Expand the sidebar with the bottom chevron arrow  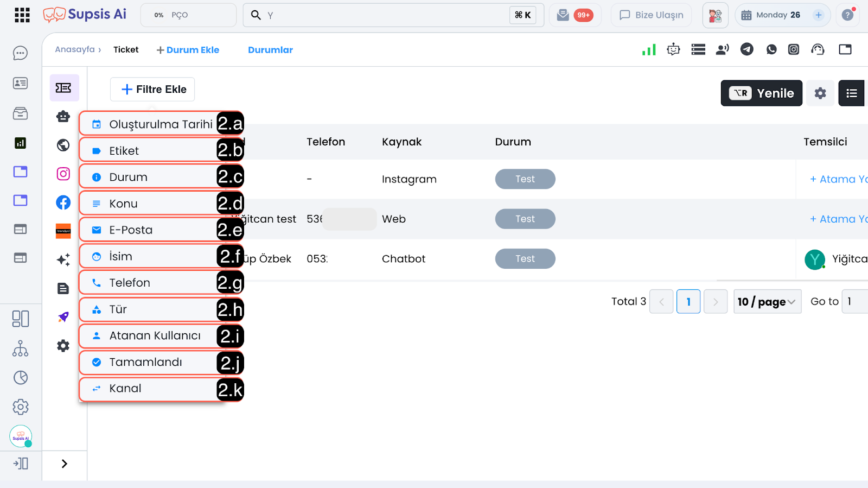coord(65,464)
